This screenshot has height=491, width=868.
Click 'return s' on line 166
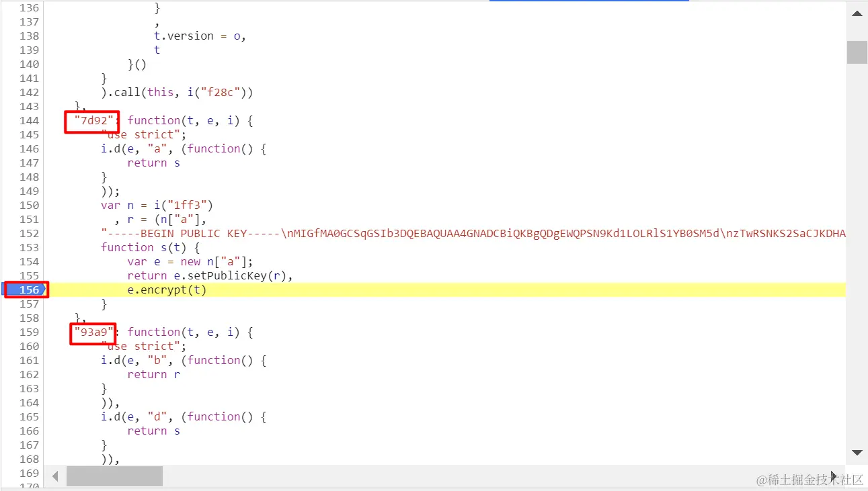(x=154, y=431)
